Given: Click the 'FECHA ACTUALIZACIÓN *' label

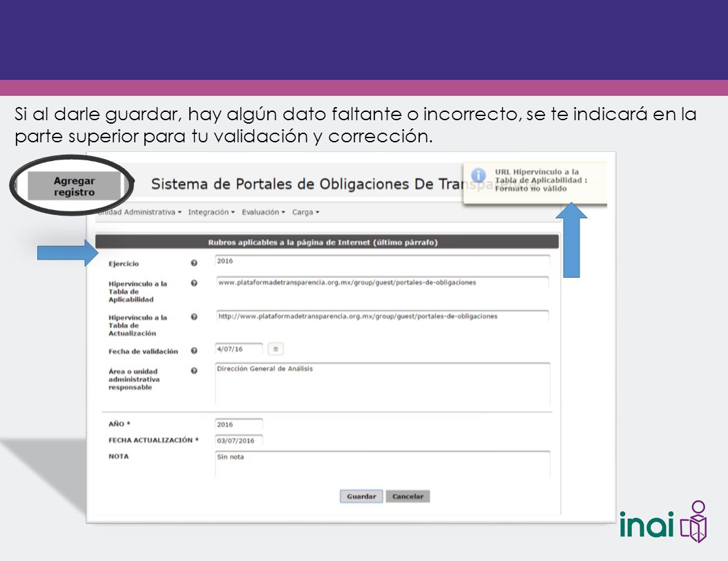Looking at the screenshot, I should point(153,440).
